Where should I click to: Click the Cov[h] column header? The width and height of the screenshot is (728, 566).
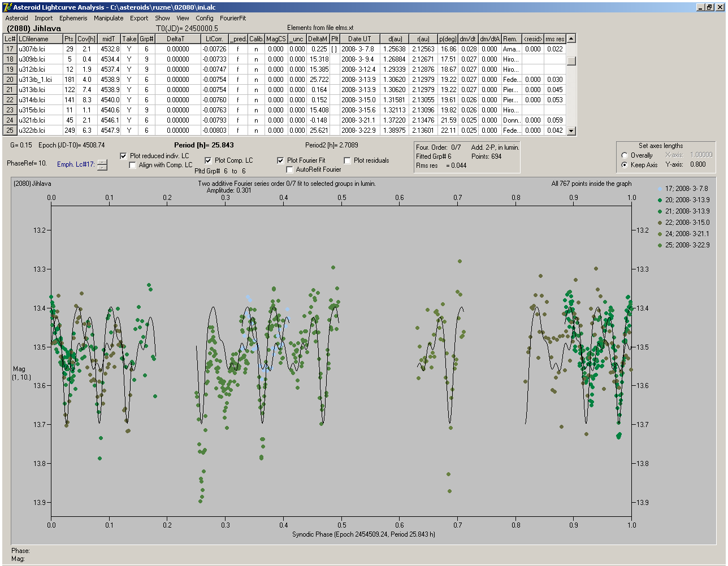(x=86, y=39)
